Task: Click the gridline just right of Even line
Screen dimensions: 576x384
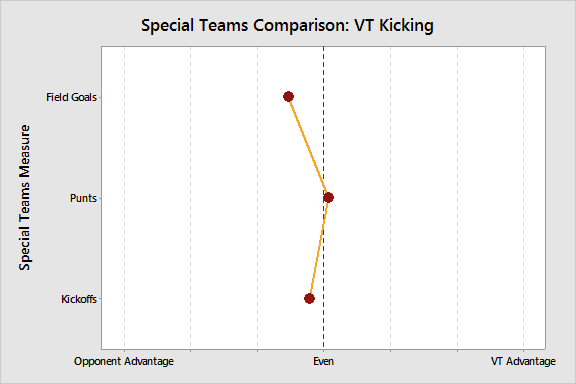Action: 390,198
